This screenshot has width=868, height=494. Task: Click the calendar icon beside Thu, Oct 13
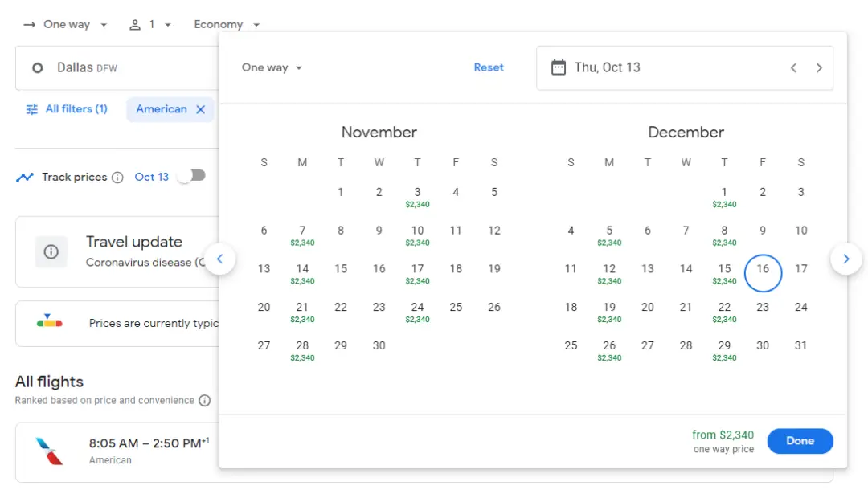pyautogui.click(x=558, y=67)
